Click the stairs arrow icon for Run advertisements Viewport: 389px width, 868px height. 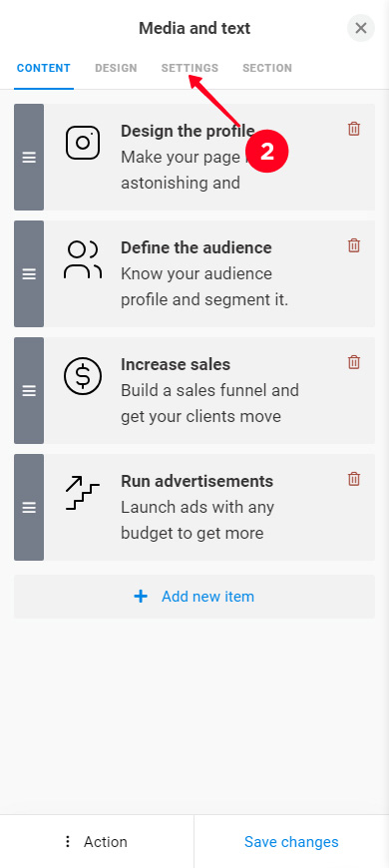(x=83, y=492)
